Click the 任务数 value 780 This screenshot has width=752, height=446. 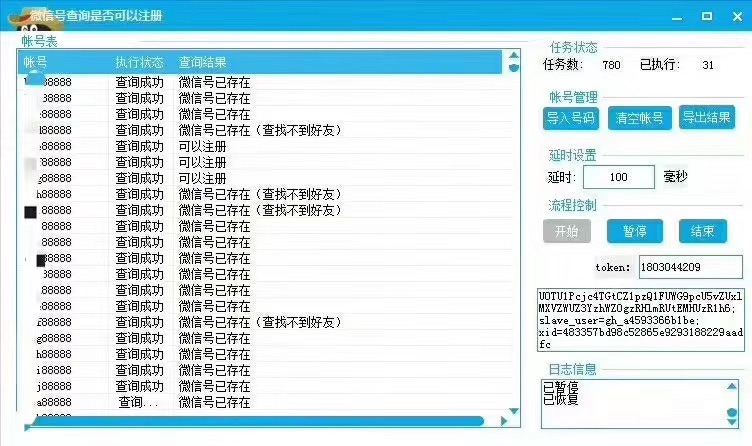(611, 65)
